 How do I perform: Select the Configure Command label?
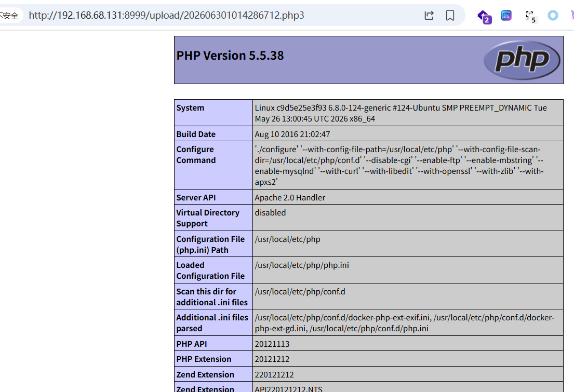coord(196,155)
